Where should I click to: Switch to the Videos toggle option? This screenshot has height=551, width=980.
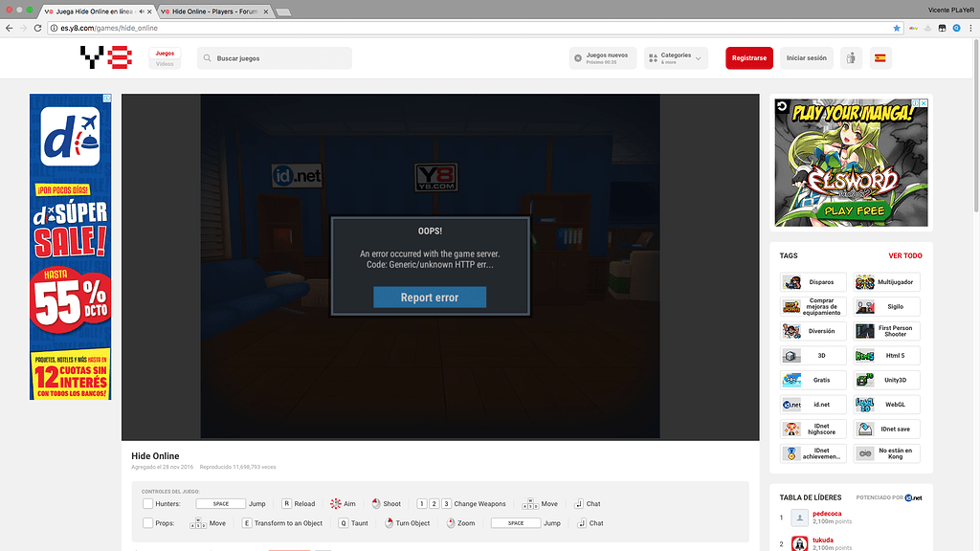tap(165, 64)
